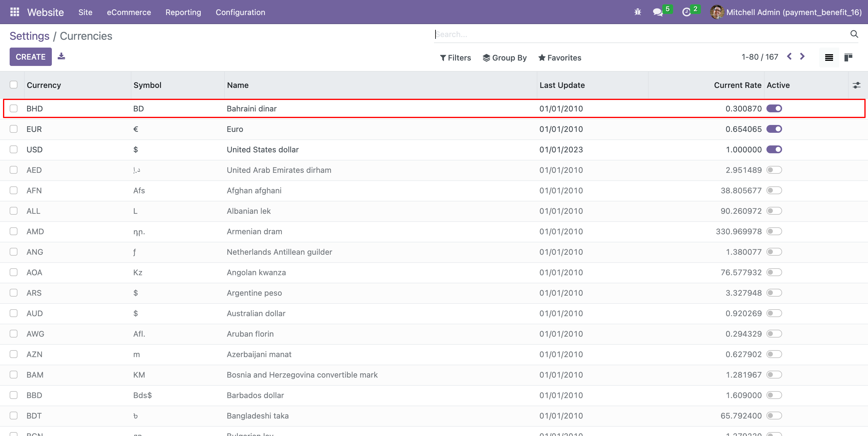Screen dimensions: 868x436
Task: Click the import records download icon
Action: pos(61,56)
